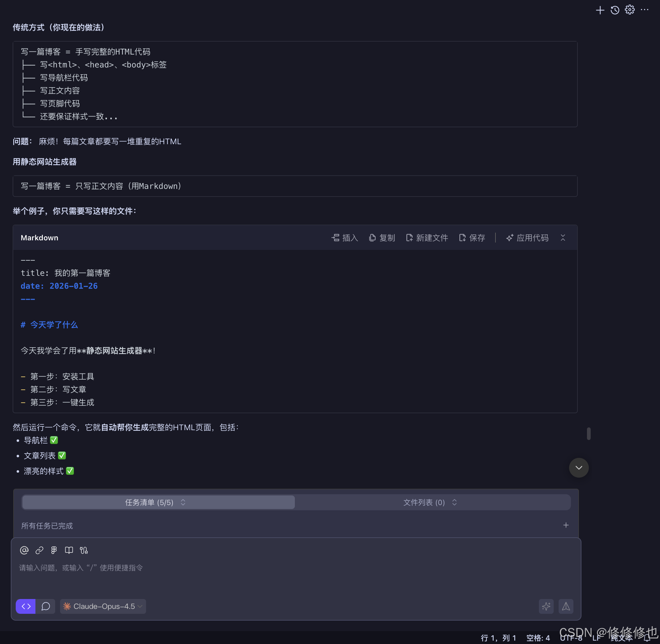
Task: Click 应用代码 to apply the code
Action: coord(527,238)
